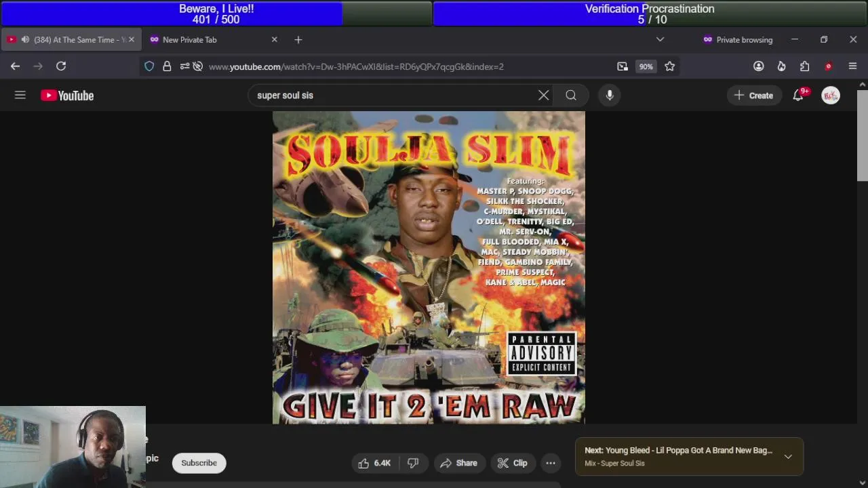Click Beware, I Live progress bar
This screenshot has width=868, height=488.
216,14
